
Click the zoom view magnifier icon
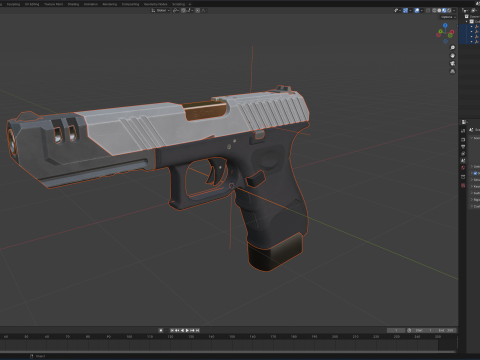[x=452, y=48]
